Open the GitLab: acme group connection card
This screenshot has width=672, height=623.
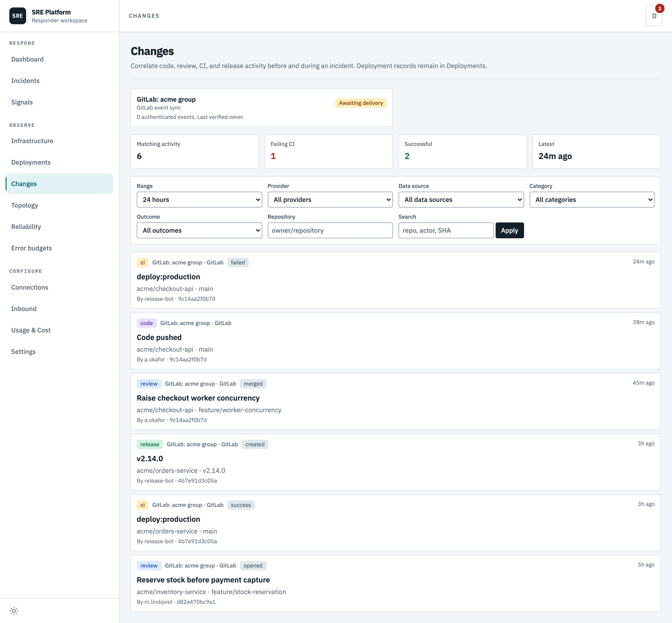[x=262, y=108]
